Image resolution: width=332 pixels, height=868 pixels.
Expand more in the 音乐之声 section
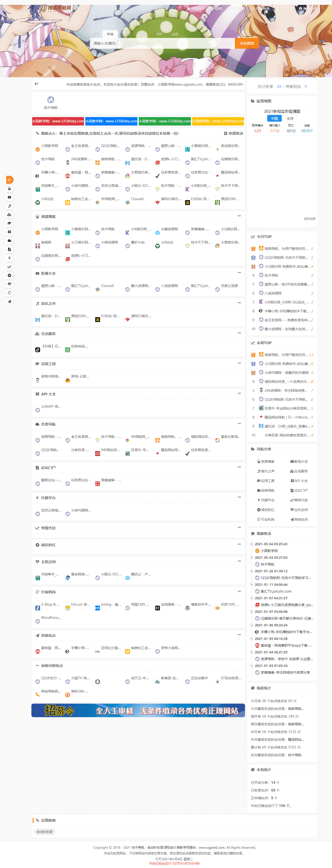click(239, 303)
